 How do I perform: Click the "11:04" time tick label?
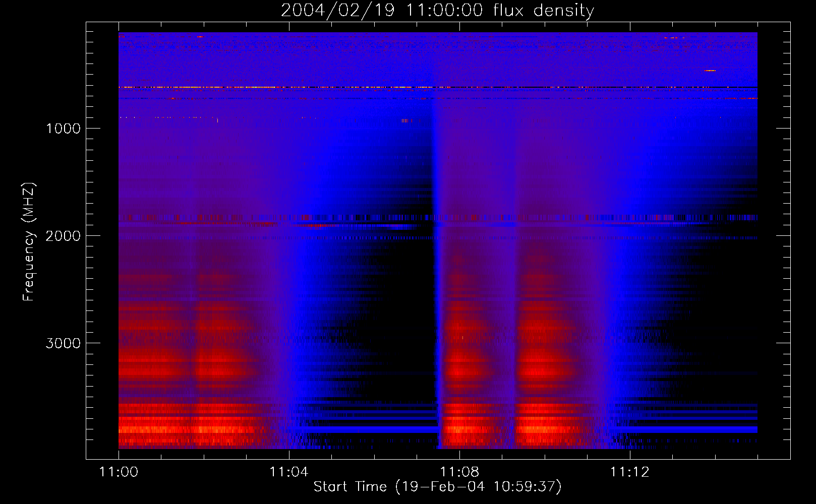[x=288, y=472]
